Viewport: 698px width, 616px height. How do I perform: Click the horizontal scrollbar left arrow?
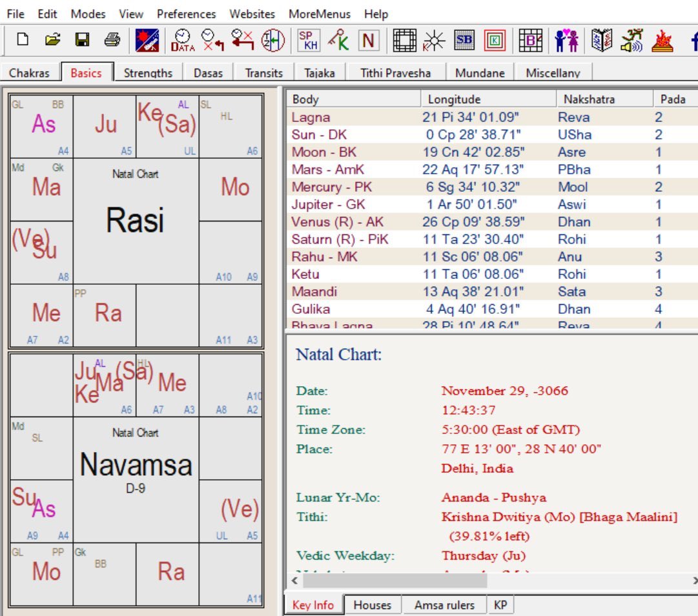click(294, 580)
